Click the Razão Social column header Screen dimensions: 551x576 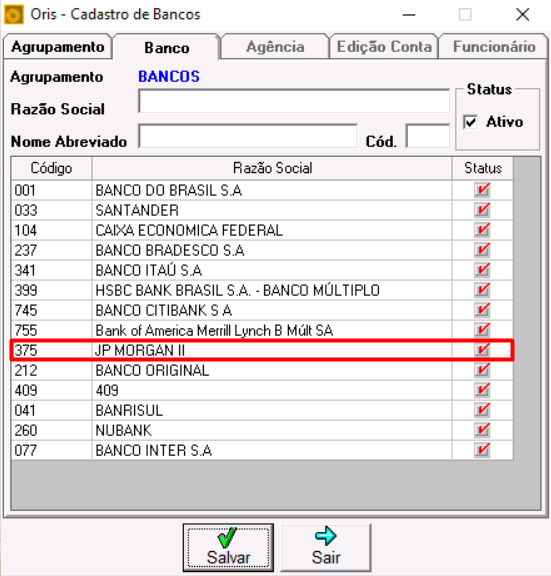click(272, 168)
